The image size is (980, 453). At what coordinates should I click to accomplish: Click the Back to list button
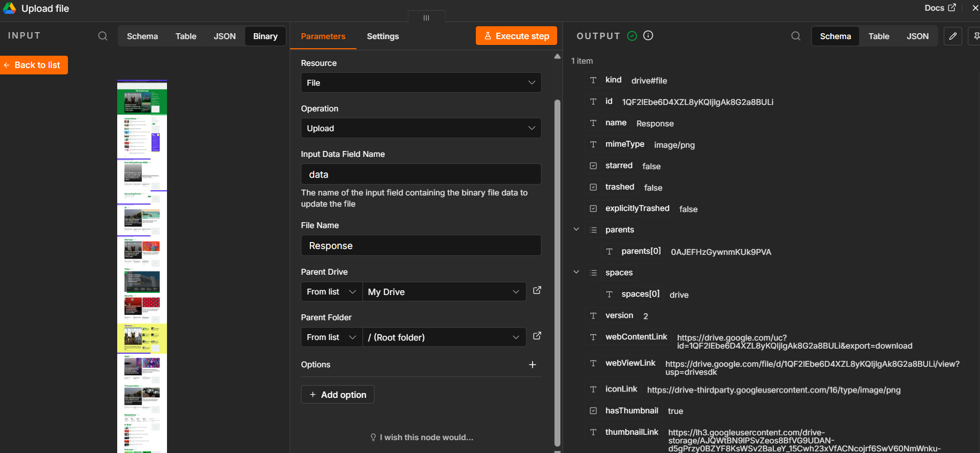(x=34, y=65)
